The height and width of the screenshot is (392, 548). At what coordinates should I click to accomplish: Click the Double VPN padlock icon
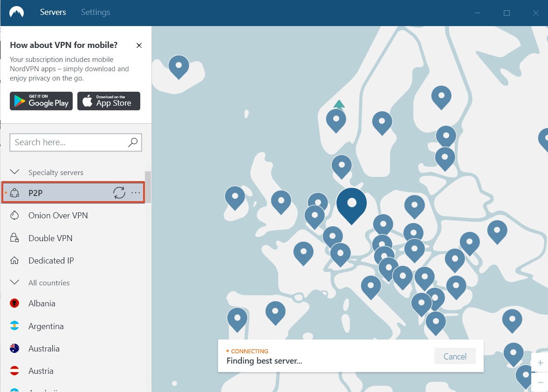pyautogui.click(x=14, y=238)
